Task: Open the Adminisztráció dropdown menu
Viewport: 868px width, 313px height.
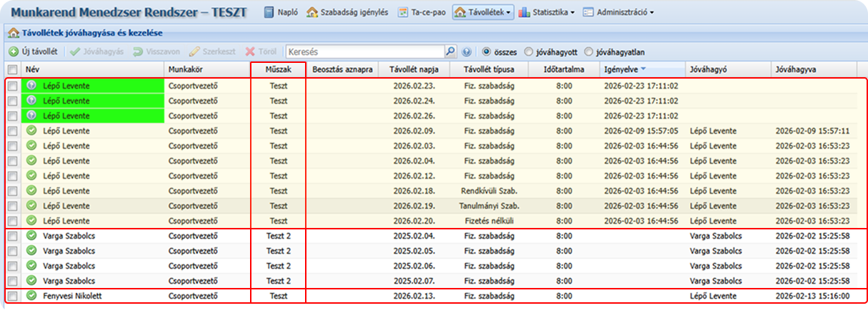Action: click(x=618, y=12)
